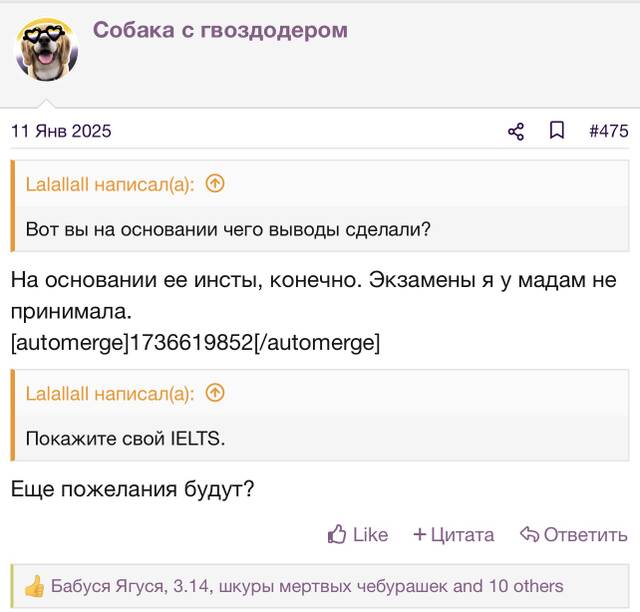Image resolution: width=640 pixels, height=612 pixels.
Task: Click the reply arrow icon next to Ответить
Action: [x=529, y=534]
